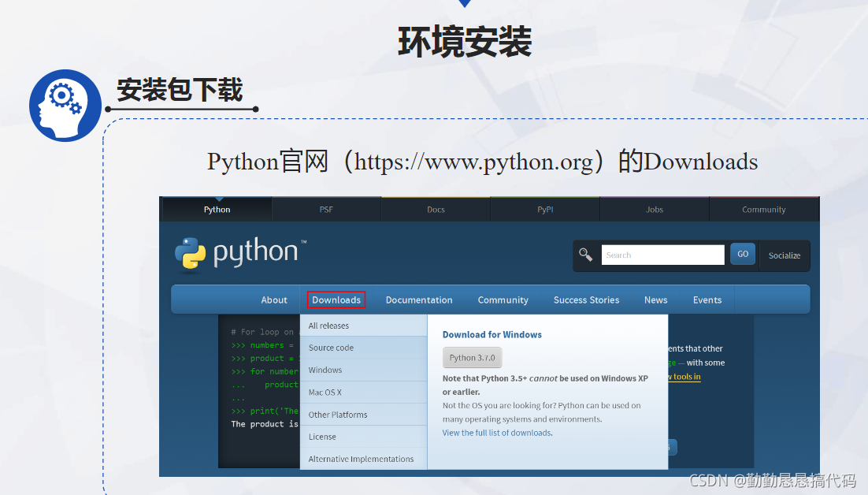Open the Events navigation menu
The image size is (868, 495).
(707, 300)
